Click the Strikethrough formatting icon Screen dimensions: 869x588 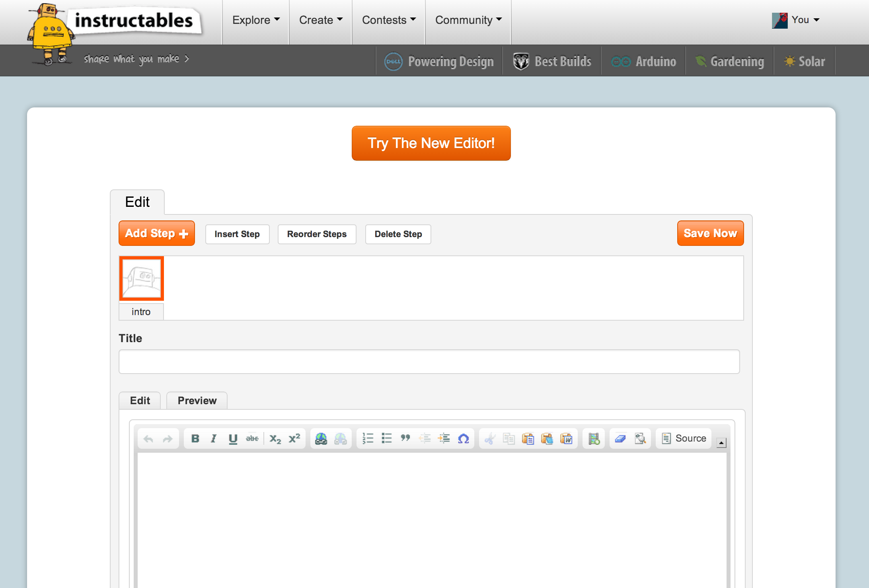(252, 438)
